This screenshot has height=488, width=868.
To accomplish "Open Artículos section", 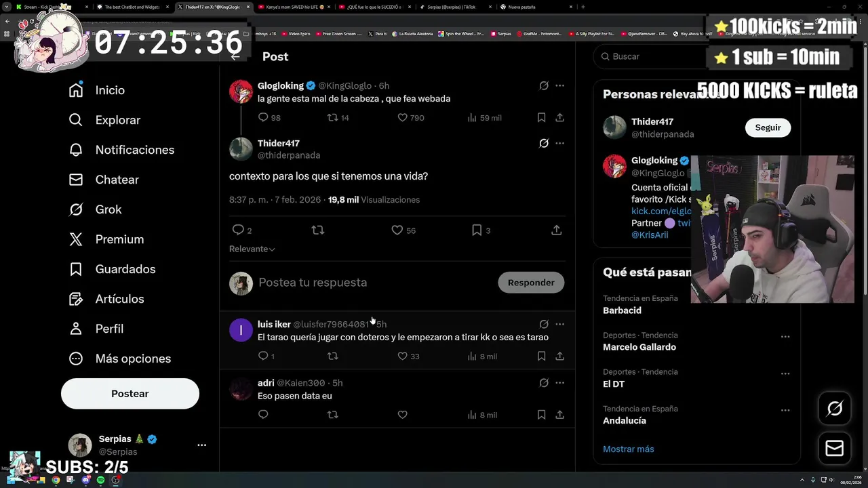I will pos(106,299).
